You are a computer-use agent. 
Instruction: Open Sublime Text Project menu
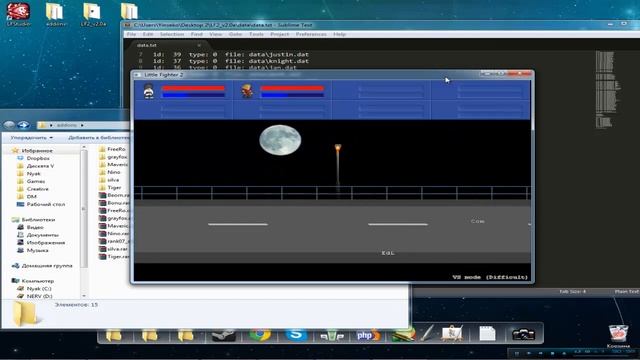click(x=280, y=34)
